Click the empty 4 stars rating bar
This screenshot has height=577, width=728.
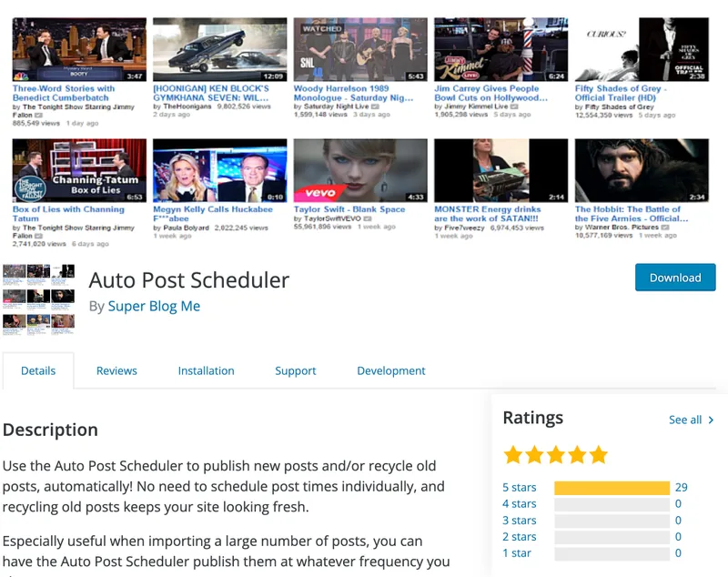[612, 504]
